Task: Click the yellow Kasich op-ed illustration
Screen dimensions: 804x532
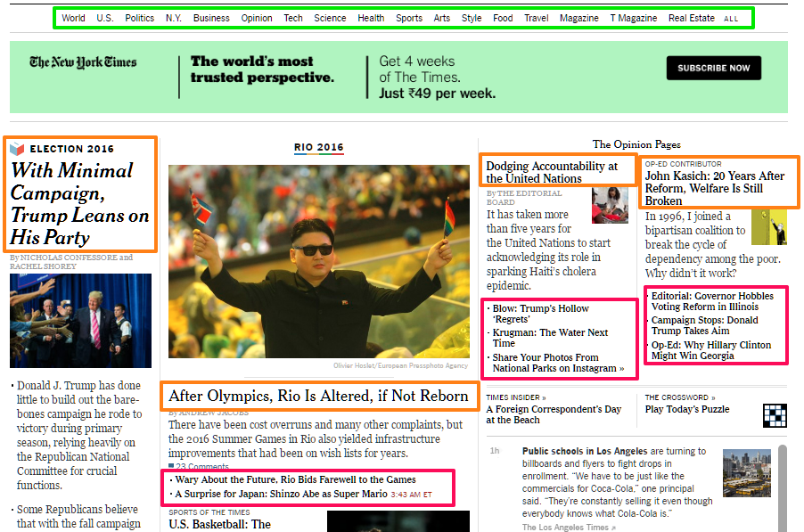Action: coord(768,227)
